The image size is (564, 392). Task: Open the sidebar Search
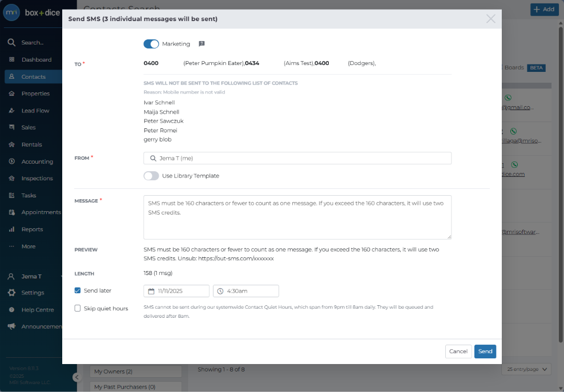[x=32, y=42]
